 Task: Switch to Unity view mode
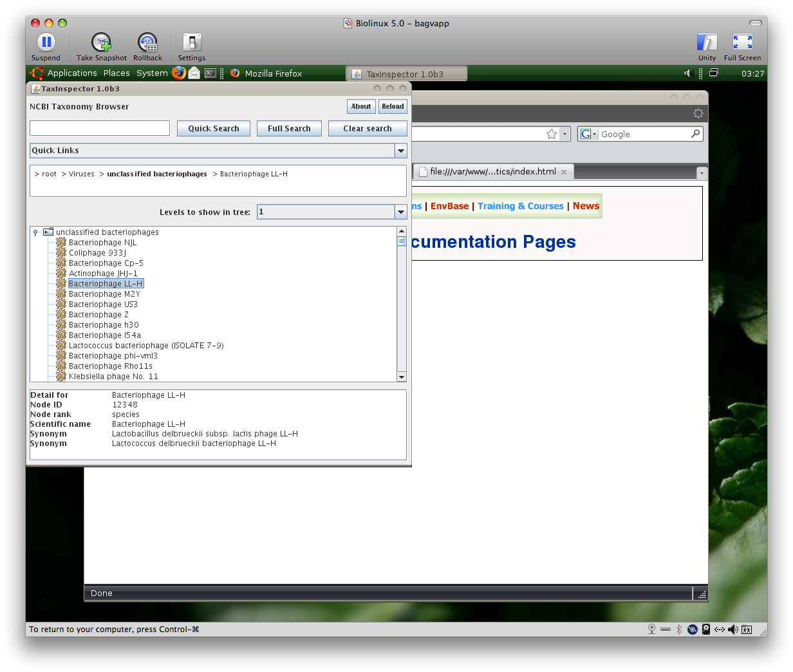[x=707, y=42]
